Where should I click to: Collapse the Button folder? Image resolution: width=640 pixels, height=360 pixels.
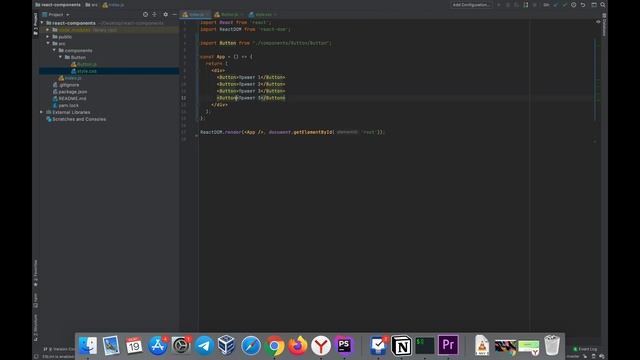(x=60, y=57)
